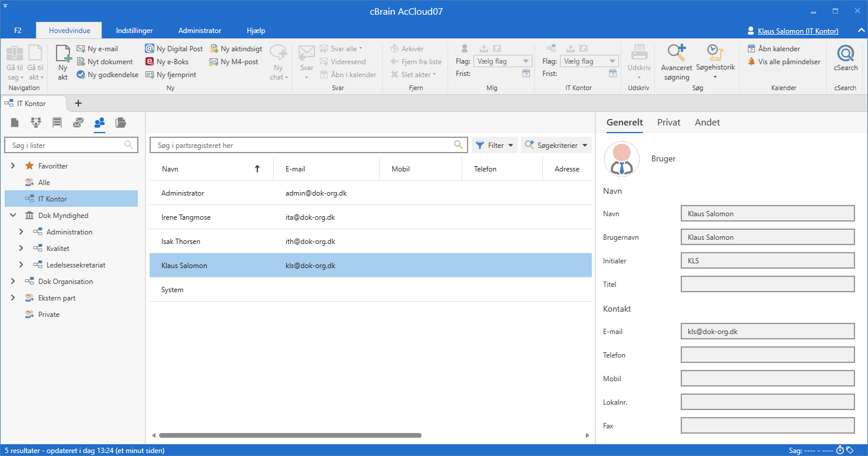This screenshot has height=456, width=868.
Task: Expand the Ledelsessekretariat node
Action: 21,265
